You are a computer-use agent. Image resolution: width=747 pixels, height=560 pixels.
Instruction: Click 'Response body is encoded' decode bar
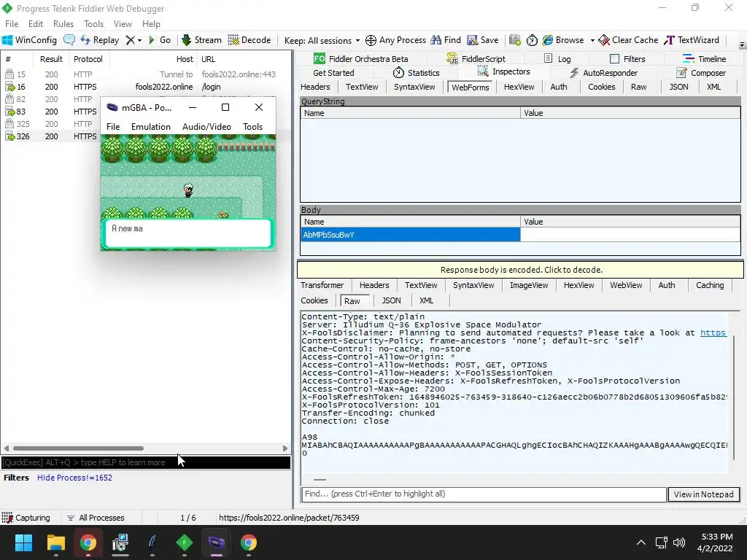520,270
